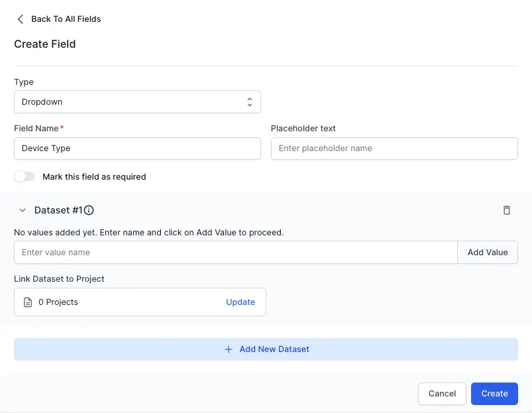This screenshot has width=532, height=413.
Task: Click the document icon beside 0 Projects
Action: (x=28, y=302)
